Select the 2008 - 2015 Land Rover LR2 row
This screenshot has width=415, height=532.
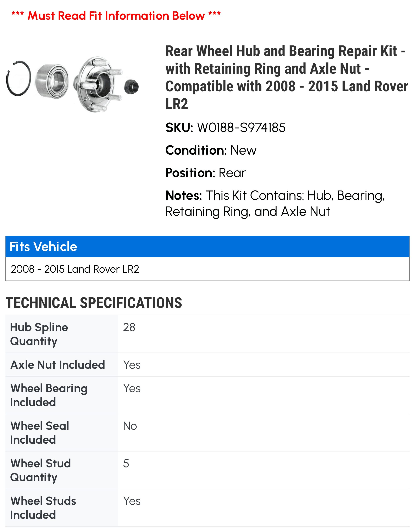coord(207,269)
